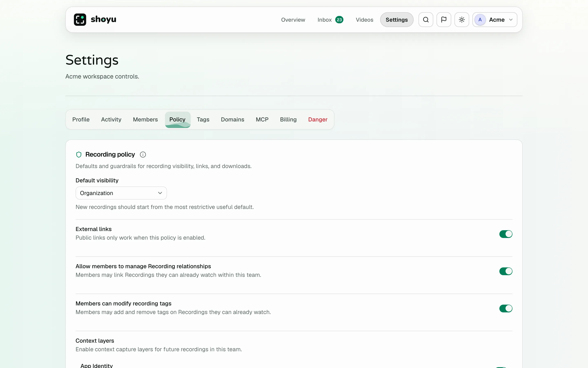
Task: Expand the Acme workspace switcher chevron
Action: [511, 20]
